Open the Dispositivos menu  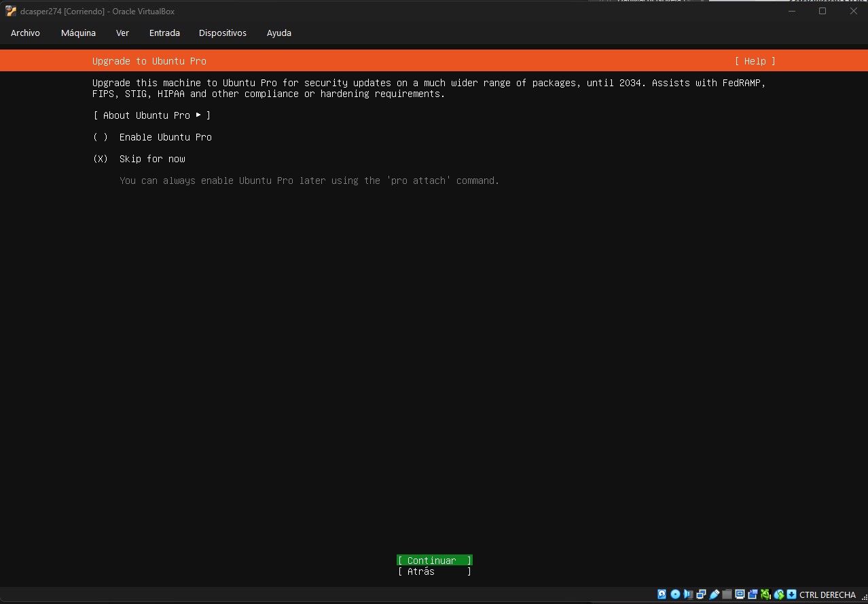tap(222, 33)
